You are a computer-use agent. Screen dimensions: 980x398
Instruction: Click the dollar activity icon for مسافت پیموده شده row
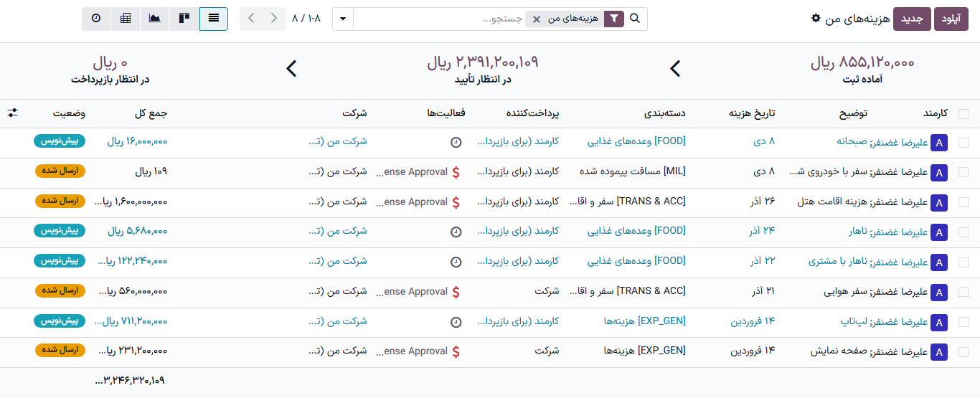(456, 172)
